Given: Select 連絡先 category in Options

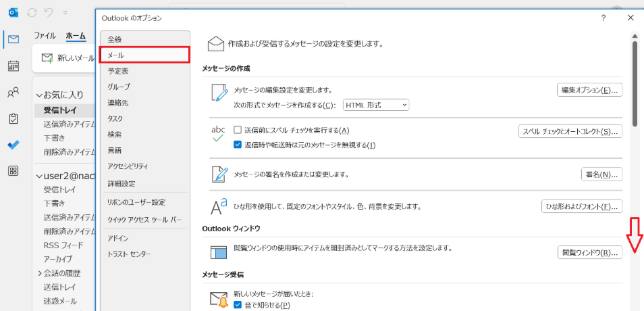Looking at the screenshot, I should (144, 103).
